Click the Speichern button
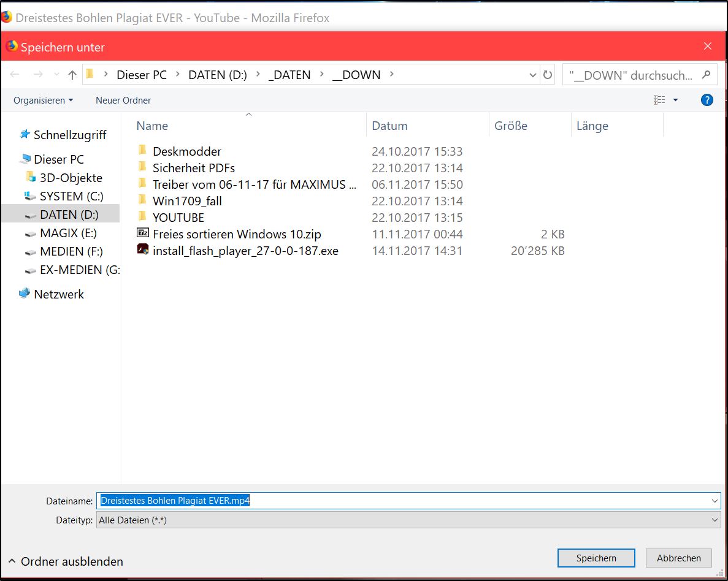This screenshot has height=581, width=728. click(596, 558)
